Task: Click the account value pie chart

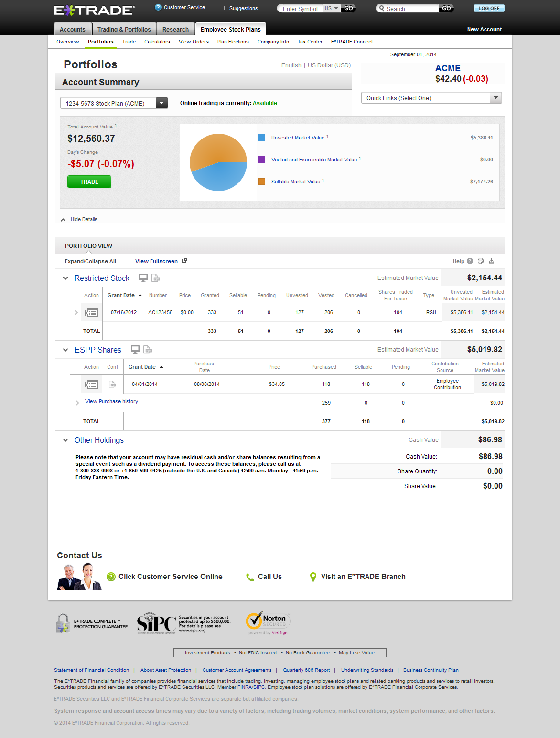Action: pos(218,162)
